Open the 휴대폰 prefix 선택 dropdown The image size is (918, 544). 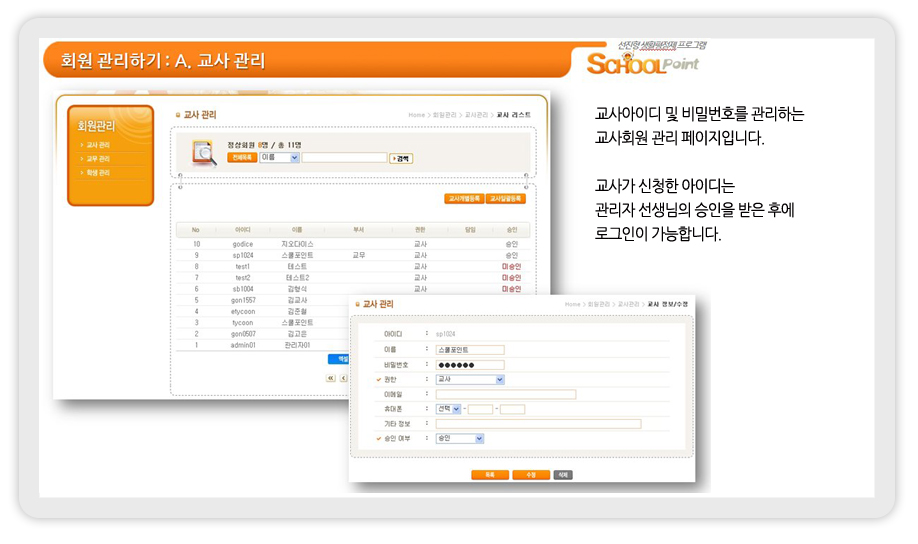(448, 409)
